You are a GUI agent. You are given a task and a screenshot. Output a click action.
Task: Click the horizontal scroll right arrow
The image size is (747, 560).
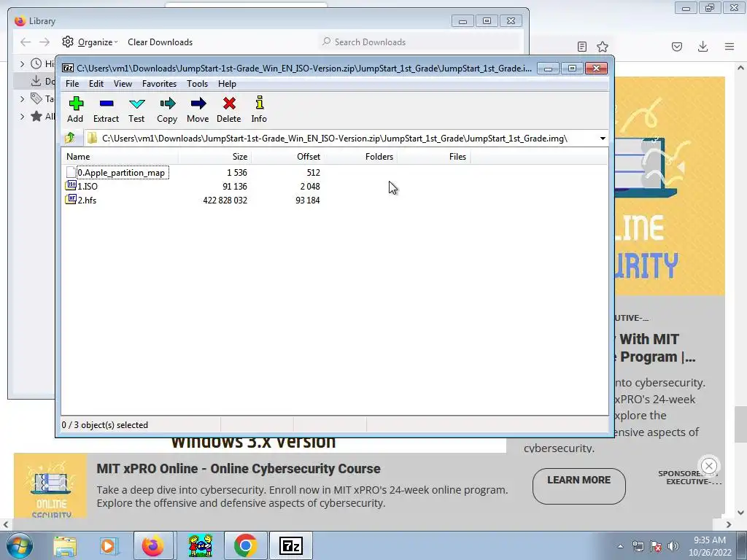pyautogui.click(x=729, y=524)
